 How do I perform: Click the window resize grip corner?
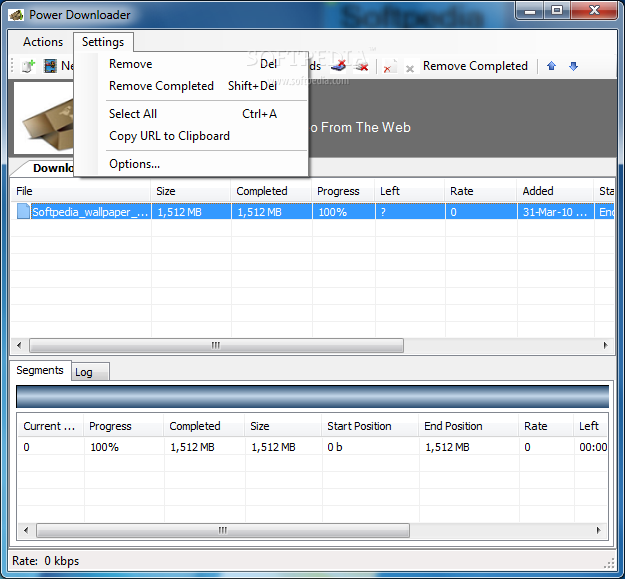tap(609, 563)
